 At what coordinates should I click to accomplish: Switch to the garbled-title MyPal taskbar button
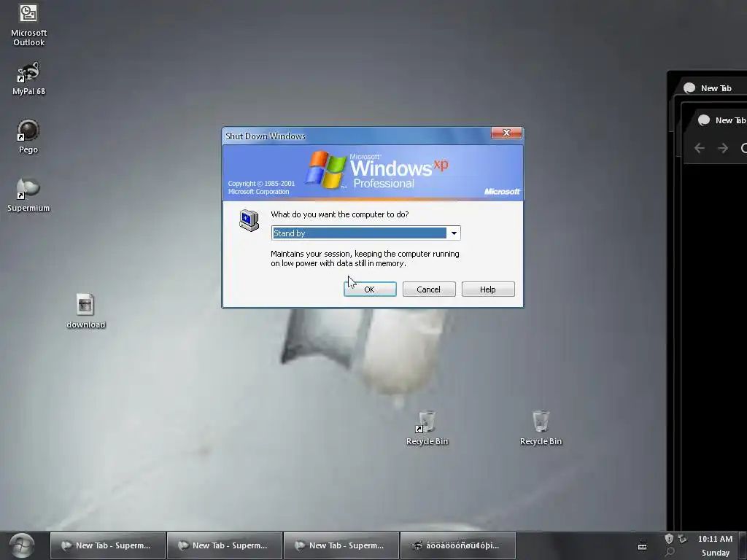[x=458, y=545]
